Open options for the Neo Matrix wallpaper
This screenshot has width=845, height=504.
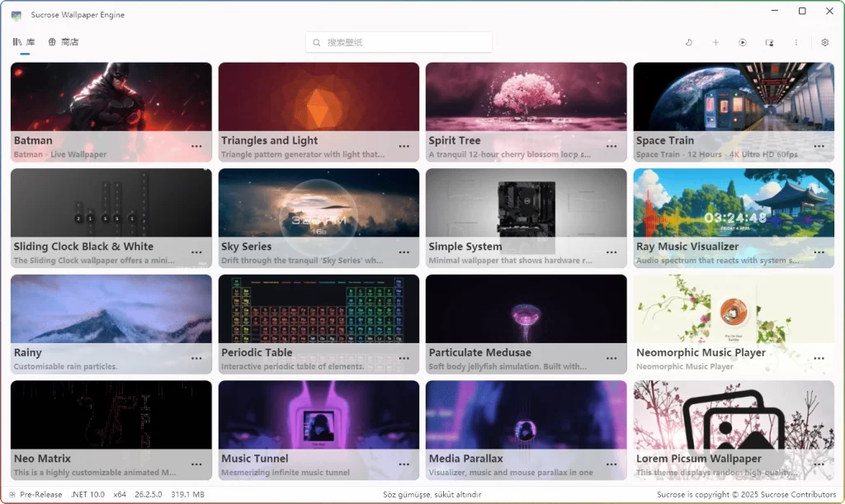pyautogui.click(x=196, y=464)
